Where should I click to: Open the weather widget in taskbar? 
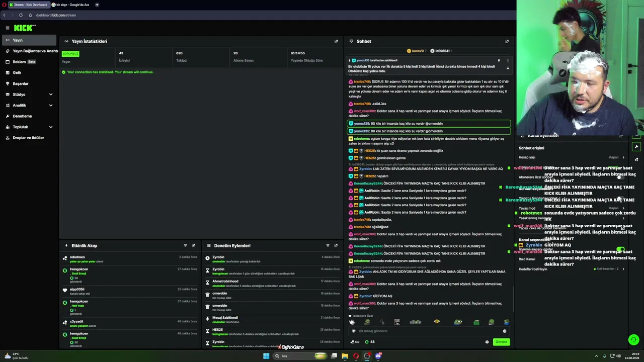tap(16, 356)
